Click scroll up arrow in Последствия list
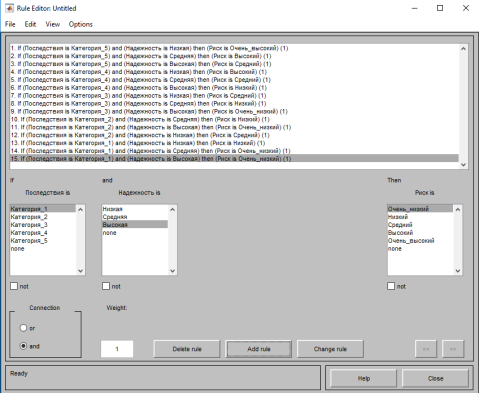This screenshot has height=394, width=479. click(x=80, y=209)
